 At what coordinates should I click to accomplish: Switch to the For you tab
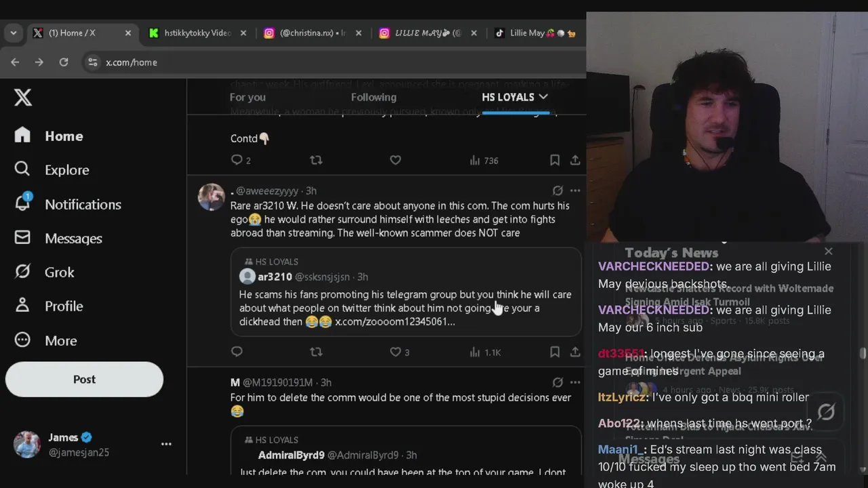click(248, 97)
